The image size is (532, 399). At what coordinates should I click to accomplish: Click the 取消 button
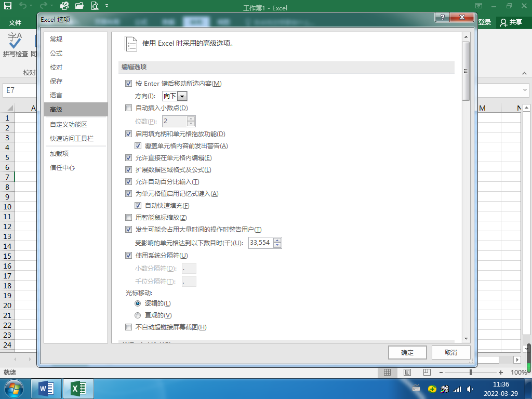tap(450, 353)
